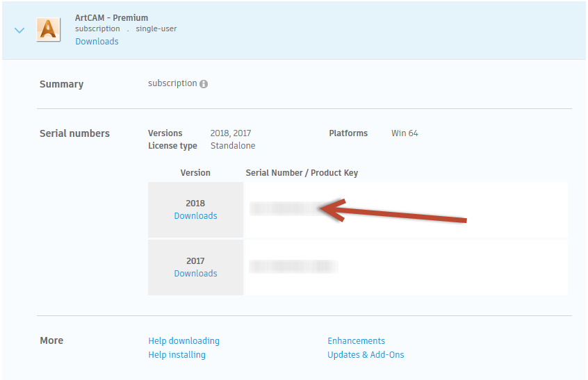Click the 'Platforms' label
588x380 pixels.
click(x=348, y=133)
